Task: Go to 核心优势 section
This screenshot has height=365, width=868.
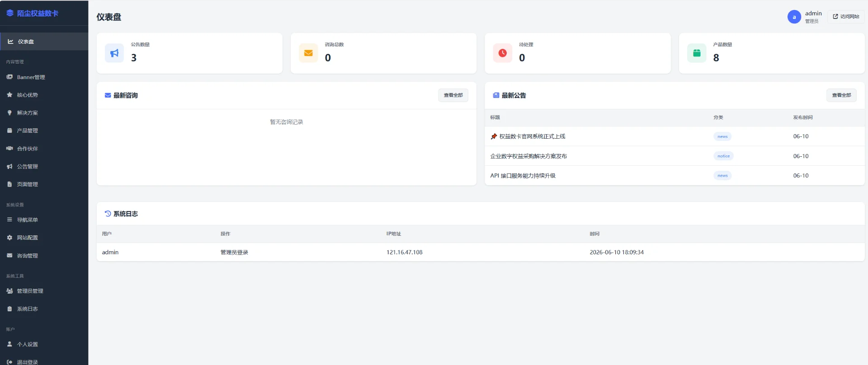Action: pos(44,95)
